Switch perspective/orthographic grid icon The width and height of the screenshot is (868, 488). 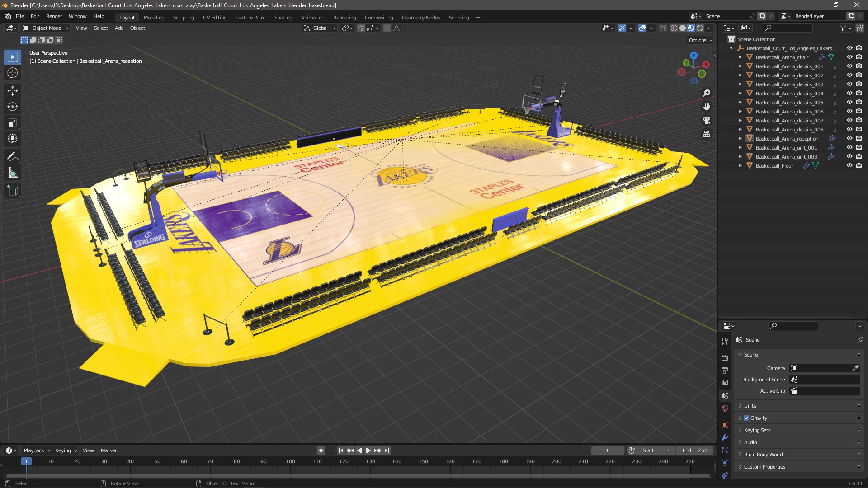pos(707,134)
